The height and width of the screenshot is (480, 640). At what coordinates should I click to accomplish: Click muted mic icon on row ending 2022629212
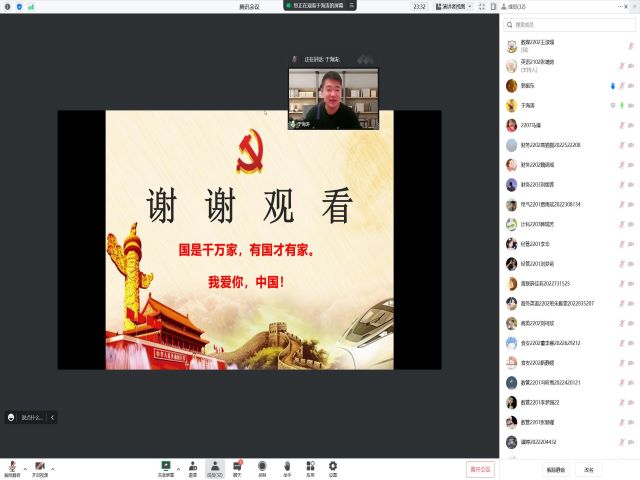622,343
